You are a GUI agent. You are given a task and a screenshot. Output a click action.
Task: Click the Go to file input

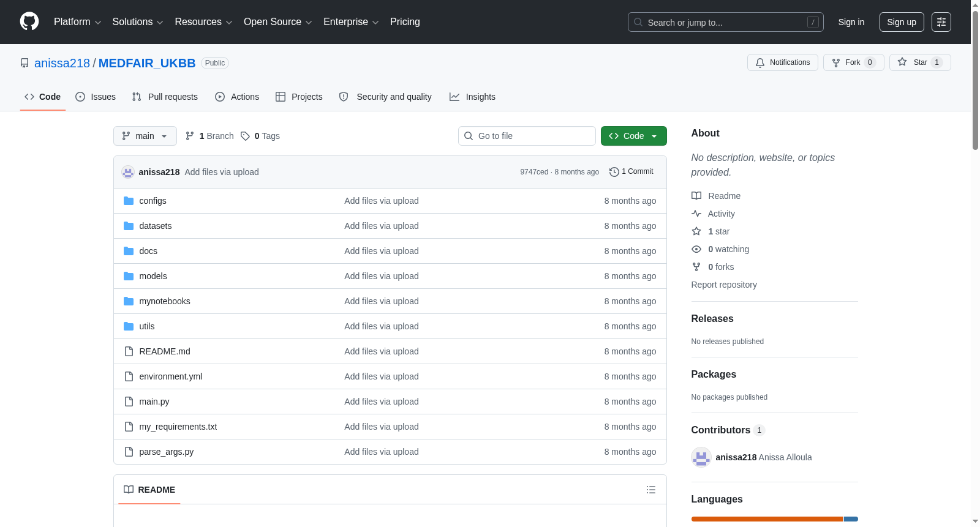click(527, 136)
